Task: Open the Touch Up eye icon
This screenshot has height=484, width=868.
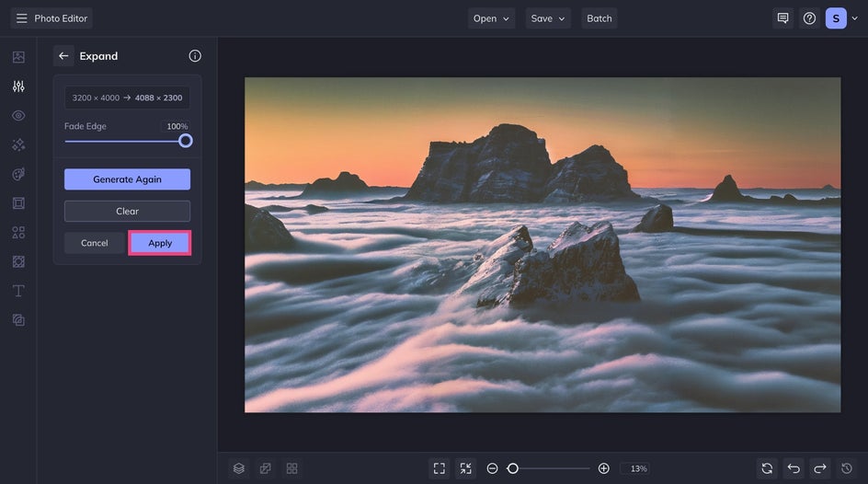Action: [x=18, y=116]
